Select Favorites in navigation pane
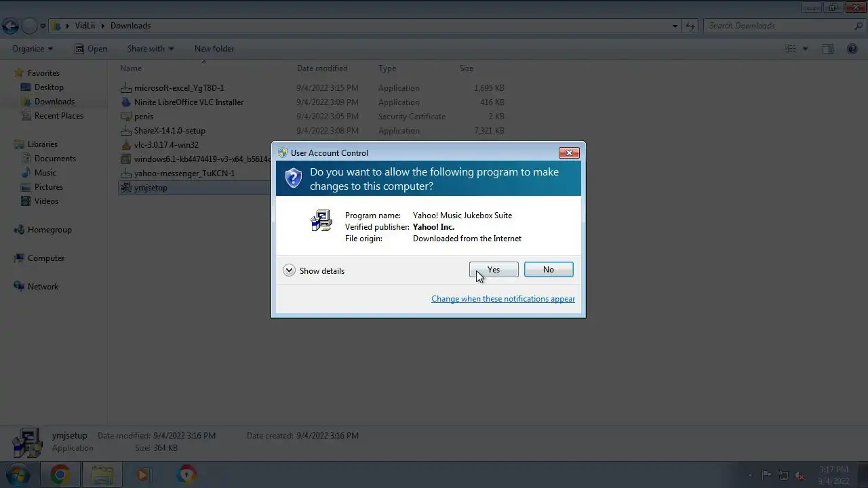Viewport: 868px width, 488px height. [x=43, y=73]
